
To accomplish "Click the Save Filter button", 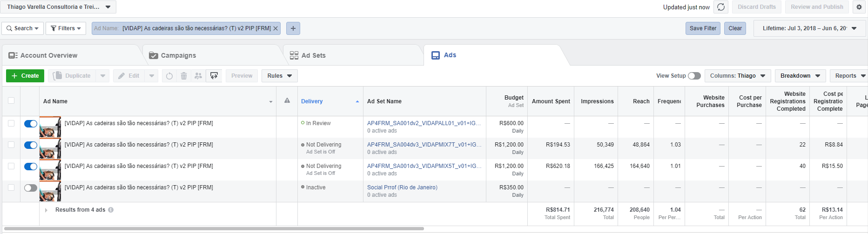I will click(x=703, y=28).
